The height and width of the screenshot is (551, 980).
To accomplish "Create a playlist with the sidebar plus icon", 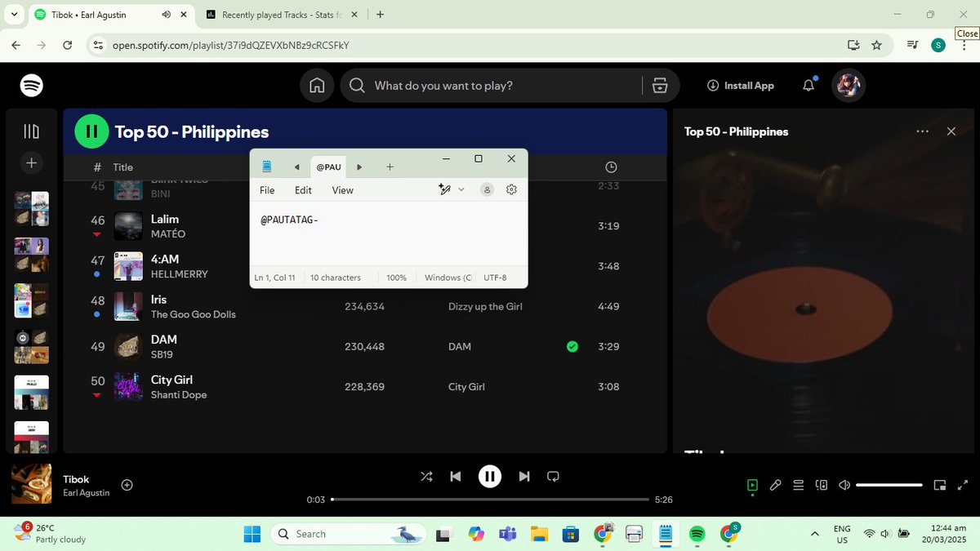I will pyautogui.click(x=31, y=163).
